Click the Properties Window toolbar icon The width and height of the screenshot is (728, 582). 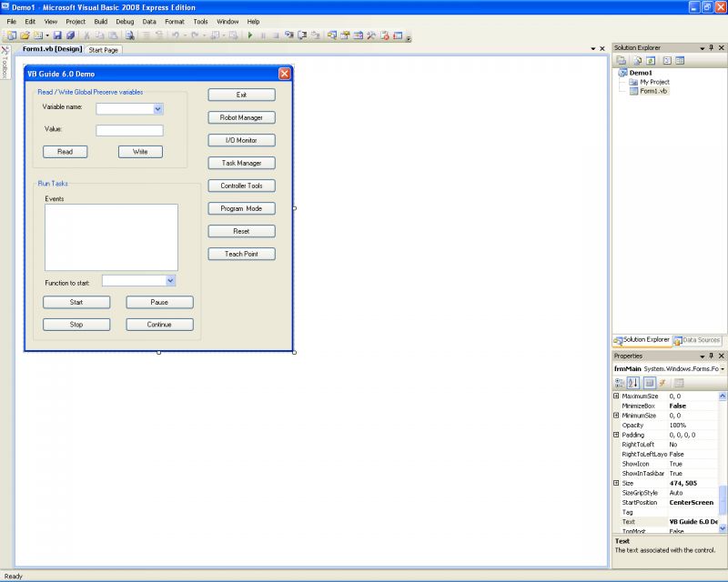pos(345,35)
